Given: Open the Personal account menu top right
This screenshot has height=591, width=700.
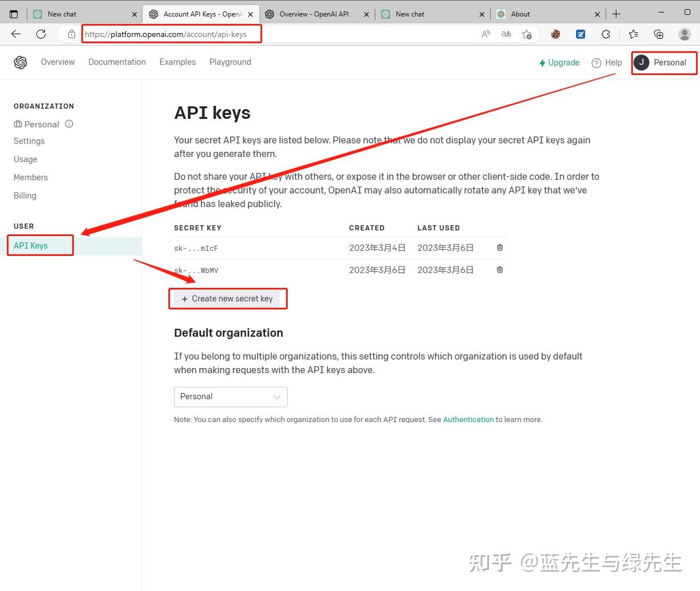Looking at the screenshot, I should pyautogui.click(x=663, y=63).
